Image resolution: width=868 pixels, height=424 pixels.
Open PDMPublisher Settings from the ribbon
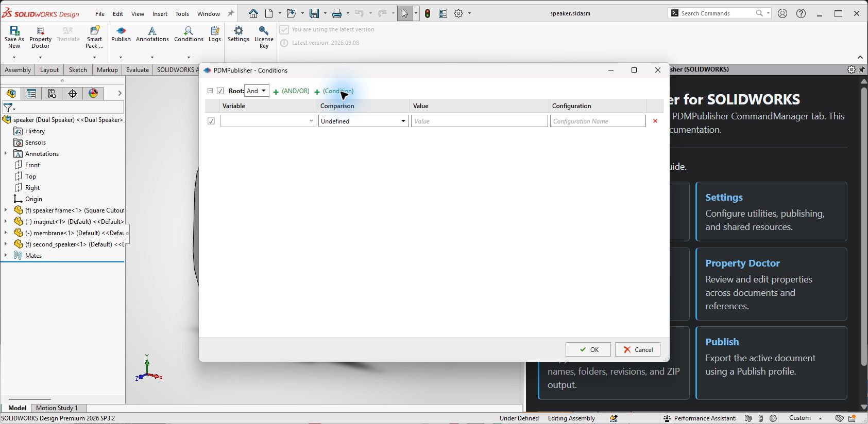[x=239, y=34]
